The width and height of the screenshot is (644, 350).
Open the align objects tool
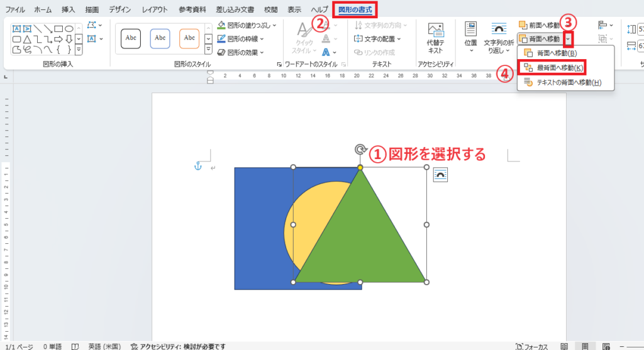pyautogui.click(x=606, y=25)
